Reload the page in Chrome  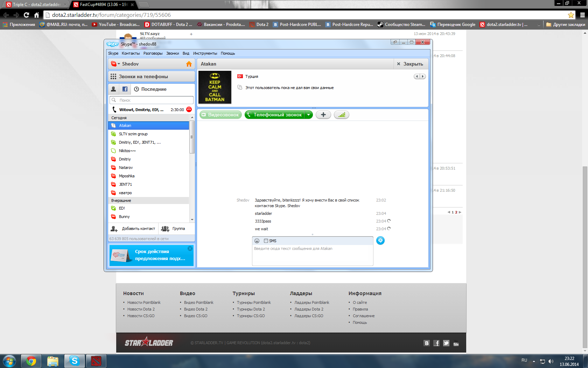(26, 15)
